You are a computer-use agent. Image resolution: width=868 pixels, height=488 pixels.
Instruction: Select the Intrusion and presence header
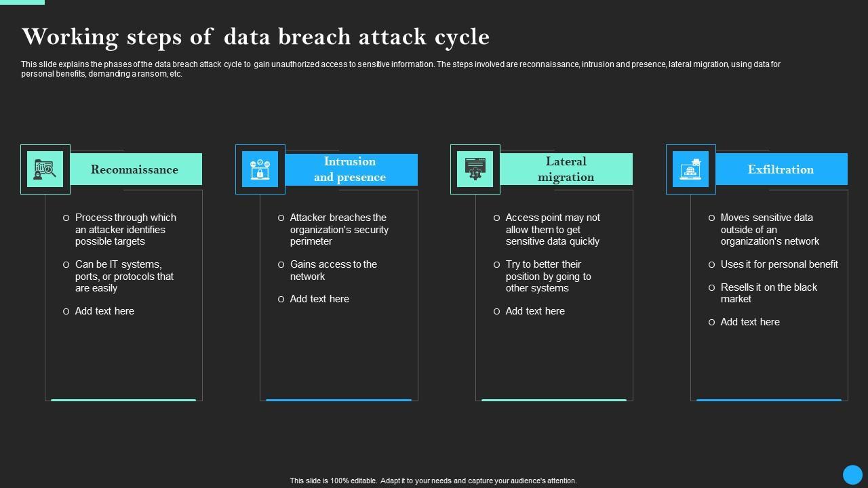pos(350,169)
